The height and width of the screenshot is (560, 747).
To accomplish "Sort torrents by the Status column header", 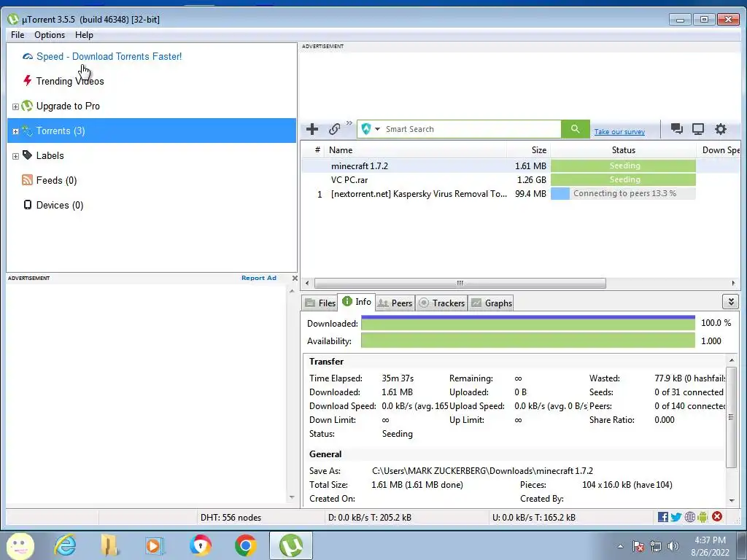I will tap(623, 150).
